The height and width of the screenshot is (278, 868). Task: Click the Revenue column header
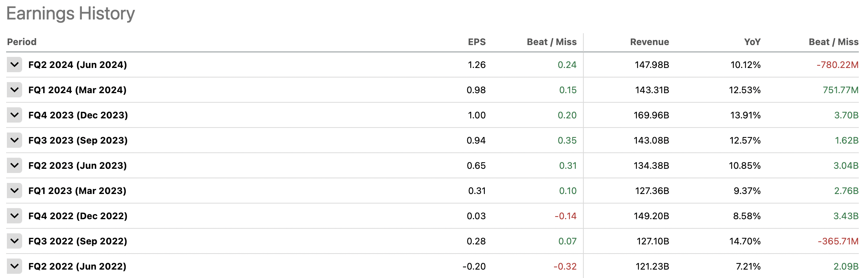649,42
